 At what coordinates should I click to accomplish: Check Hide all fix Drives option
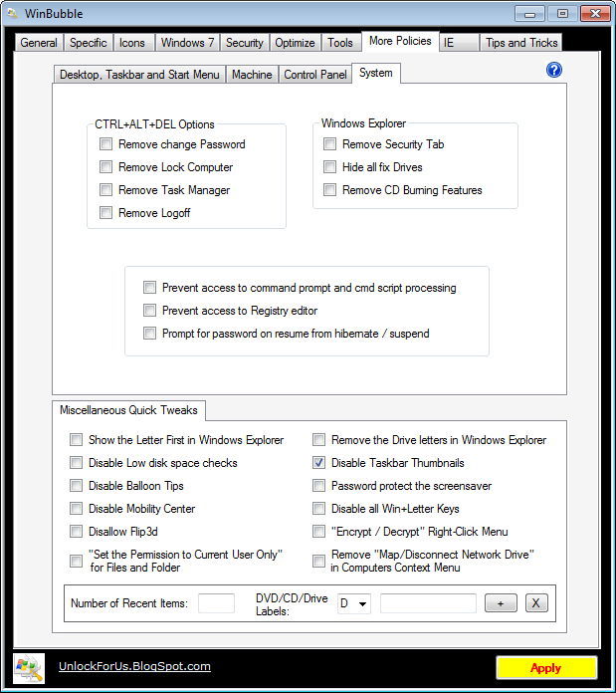click(x=330, y=167)
